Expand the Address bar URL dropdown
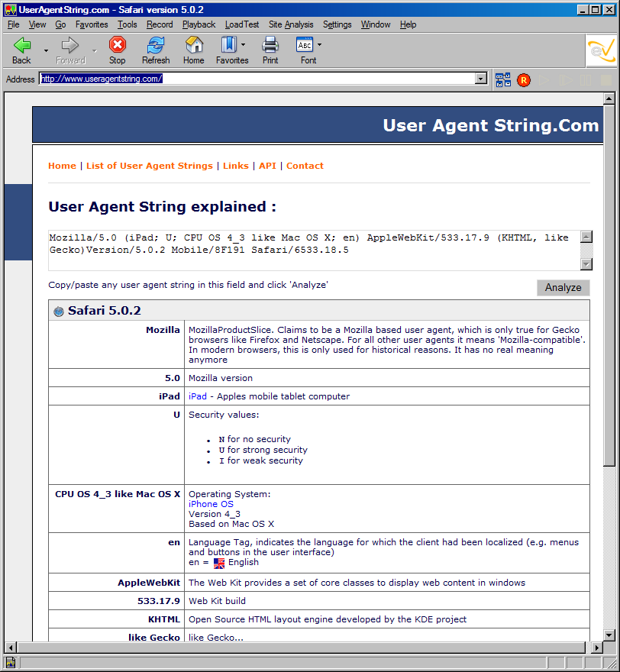This screenshot has width=620, height=672. click(481, 79)
